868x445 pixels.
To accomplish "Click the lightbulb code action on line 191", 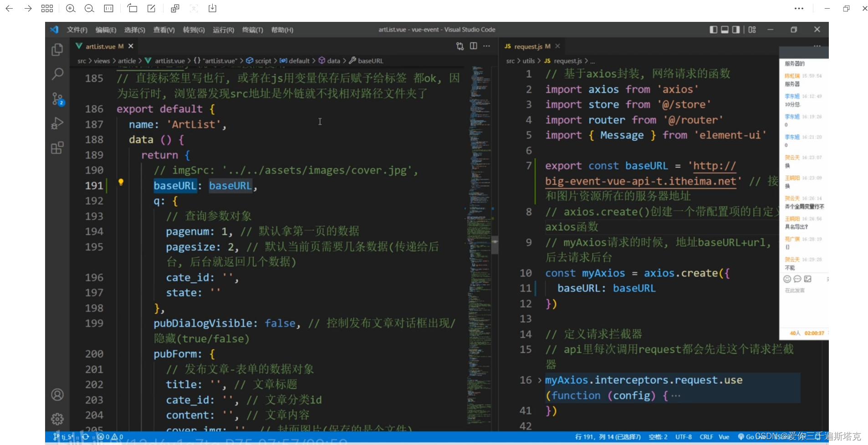I will point(121,182).
